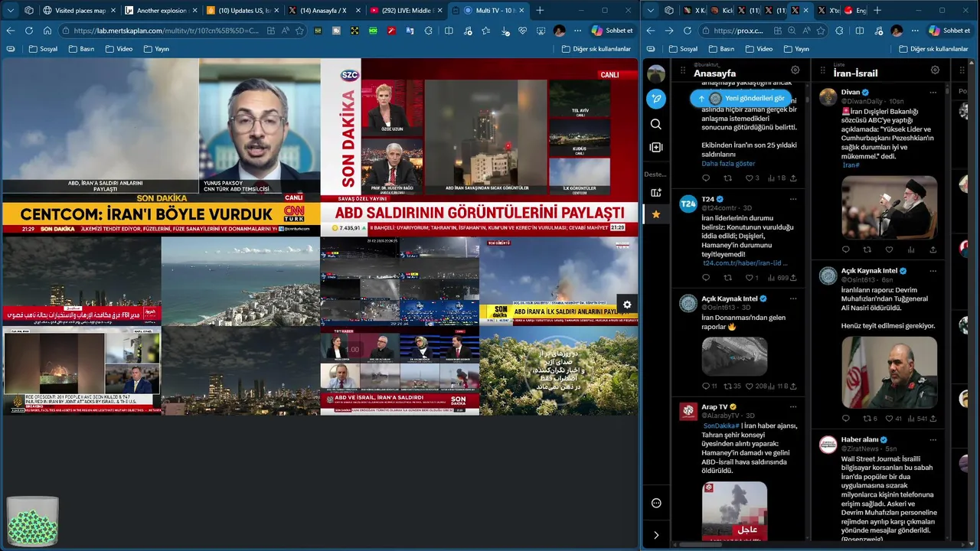Like the Divan post about Pezeshkian
This screenshot has width=980, height=551.
pyautogui.click(x=889, y=249)
